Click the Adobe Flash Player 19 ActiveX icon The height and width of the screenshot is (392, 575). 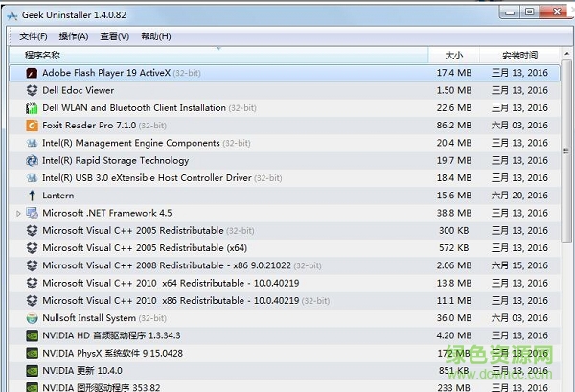pos(32,73)
